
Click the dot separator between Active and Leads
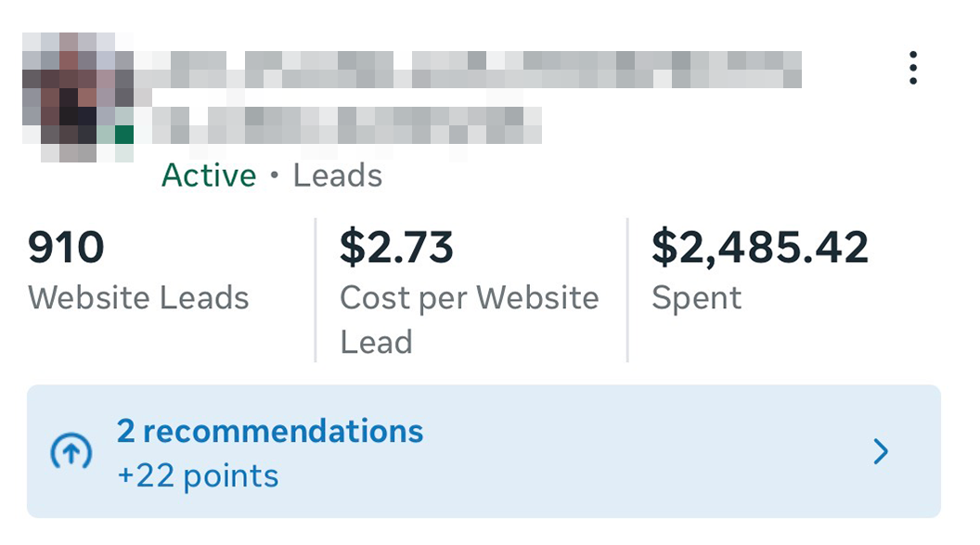tap(275, 176)
